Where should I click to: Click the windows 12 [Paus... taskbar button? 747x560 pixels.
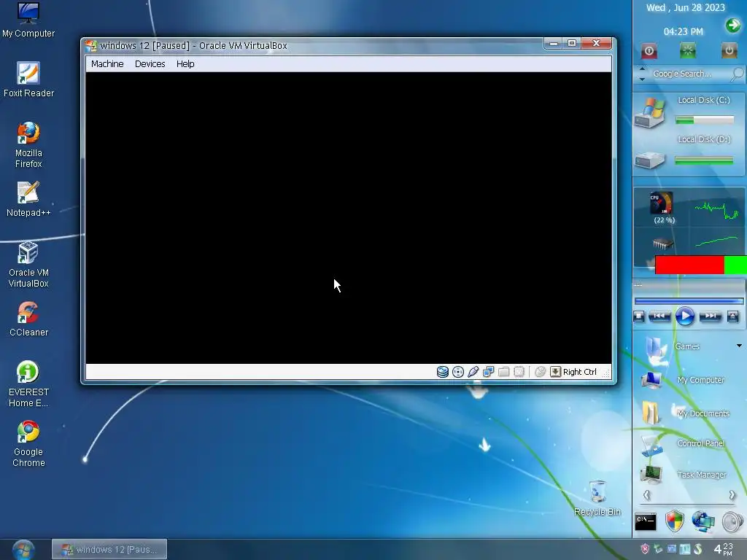click(x=109, y=549)
